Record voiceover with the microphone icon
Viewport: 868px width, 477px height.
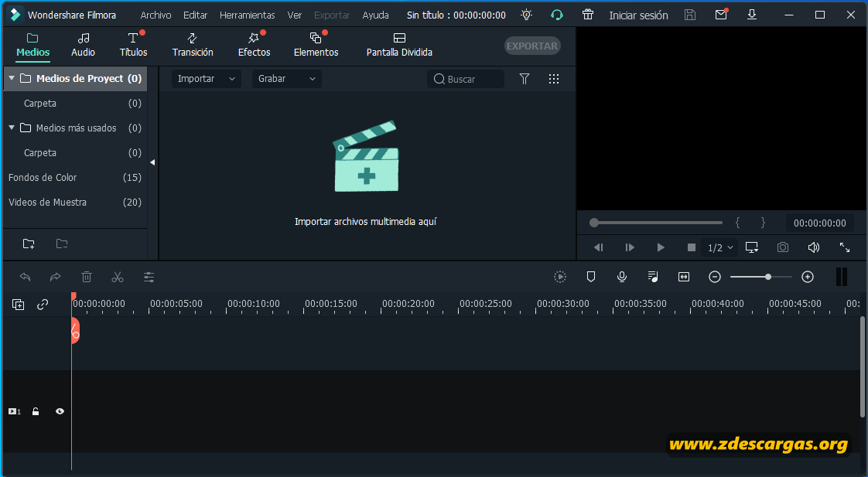[622, 277]
